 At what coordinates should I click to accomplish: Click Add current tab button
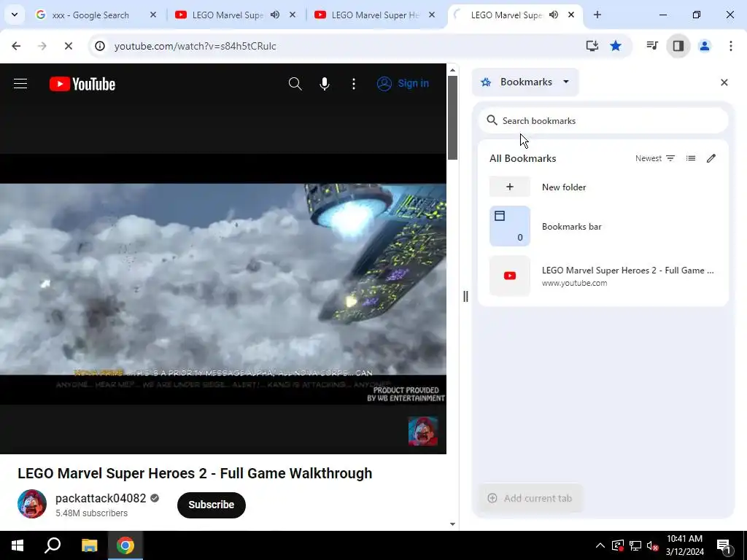click(530, 498)
